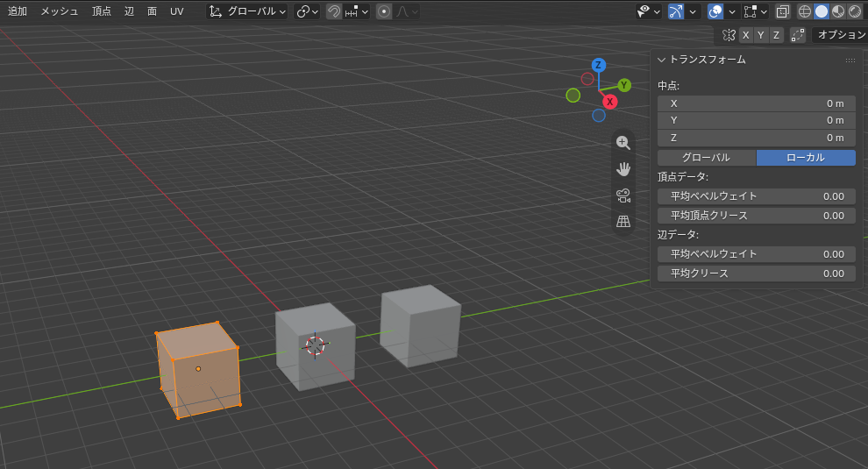Toggle proportional editing
The height and width of the screenshot is (469, 868).
384,11
